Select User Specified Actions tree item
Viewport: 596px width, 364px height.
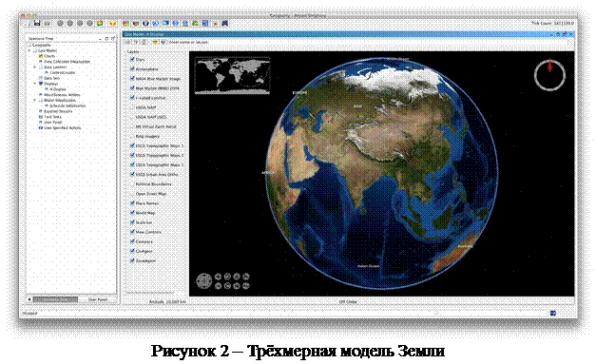[x=63, y=128]
